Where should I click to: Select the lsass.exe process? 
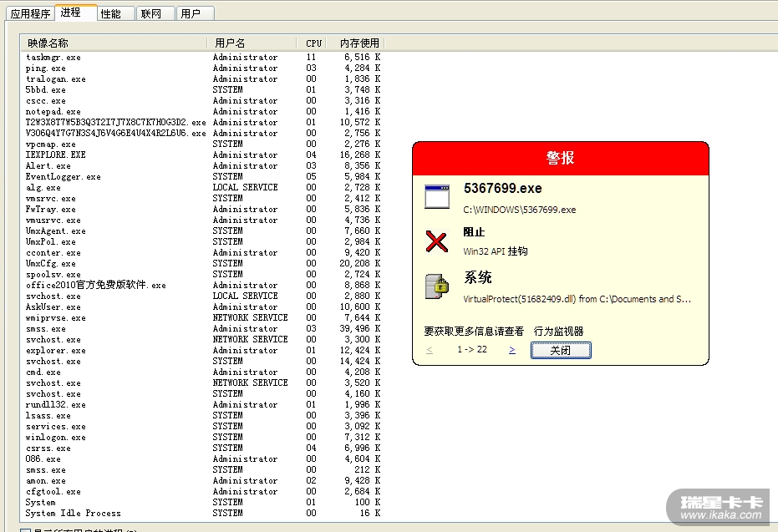[202, 415]
